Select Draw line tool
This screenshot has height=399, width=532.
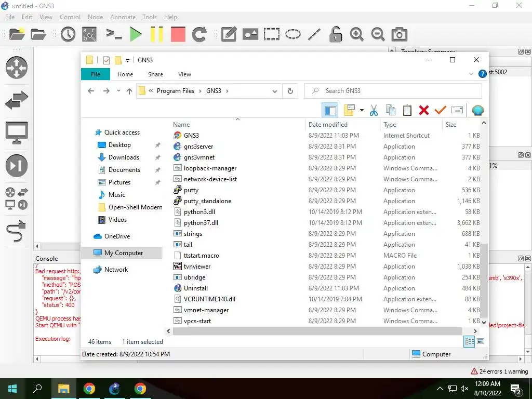[314, 34]
